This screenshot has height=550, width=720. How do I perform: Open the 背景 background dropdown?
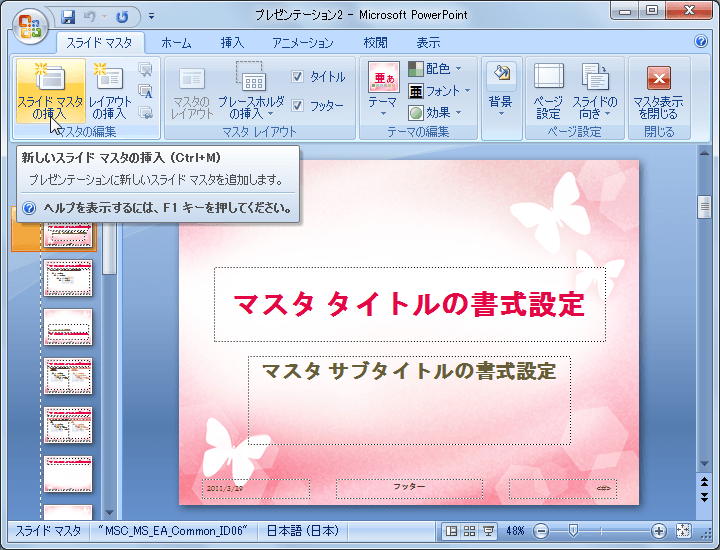click(501, 91)
